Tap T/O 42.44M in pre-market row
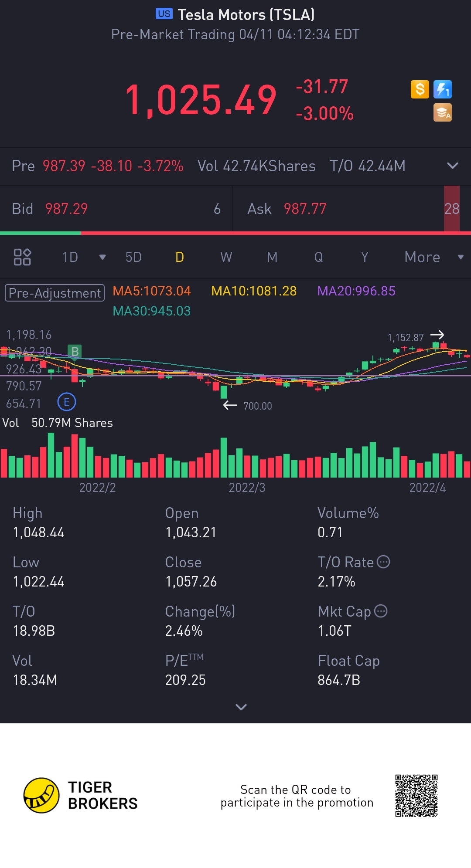The width and height of the screenshot is (471, 868). coord(368,166)
